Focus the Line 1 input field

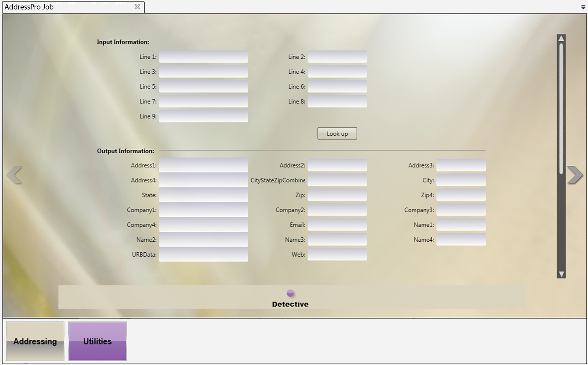pos(203,57)
